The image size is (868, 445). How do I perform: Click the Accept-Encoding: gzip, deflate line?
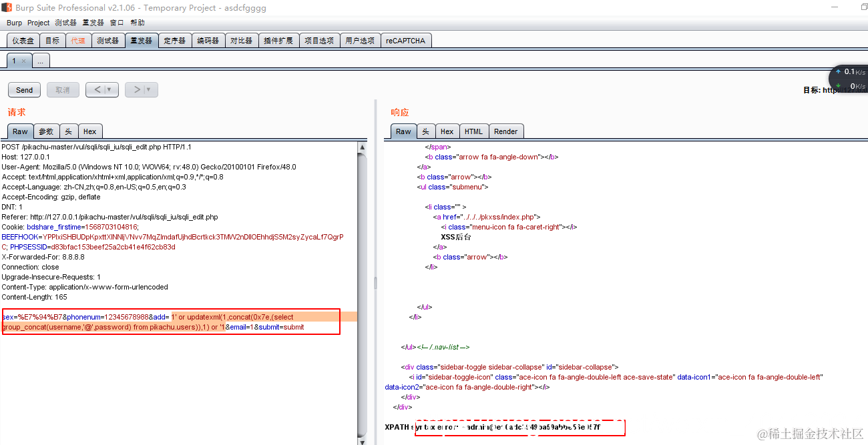[51, 197]
